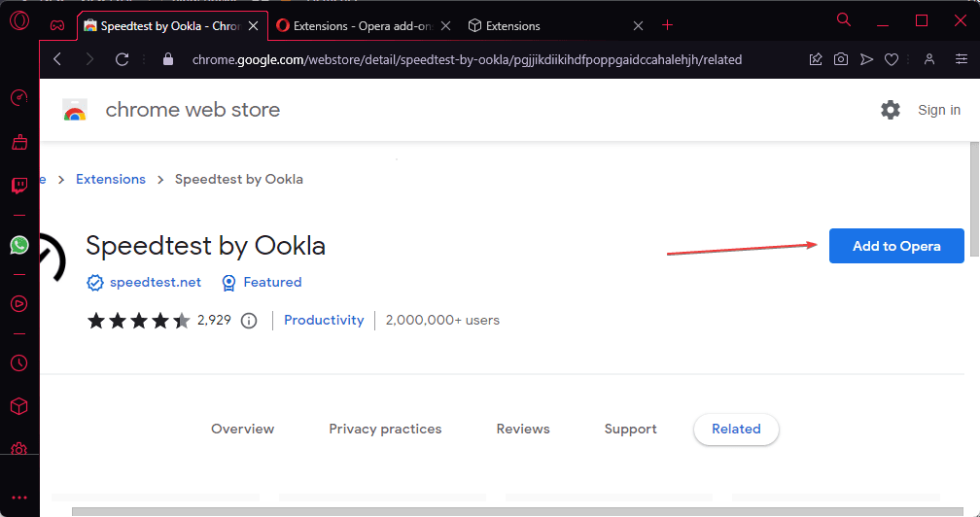This screenshot has height=517, width=980.
Task: Click the chrome web store logo
Action: 75,110
